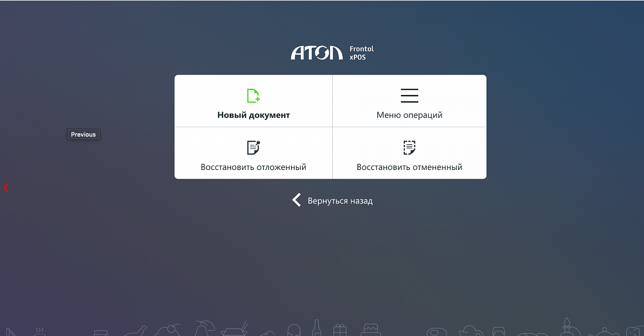Click the gift box outline icon
Screen dimensions: 644x336
tap(339, 330)
